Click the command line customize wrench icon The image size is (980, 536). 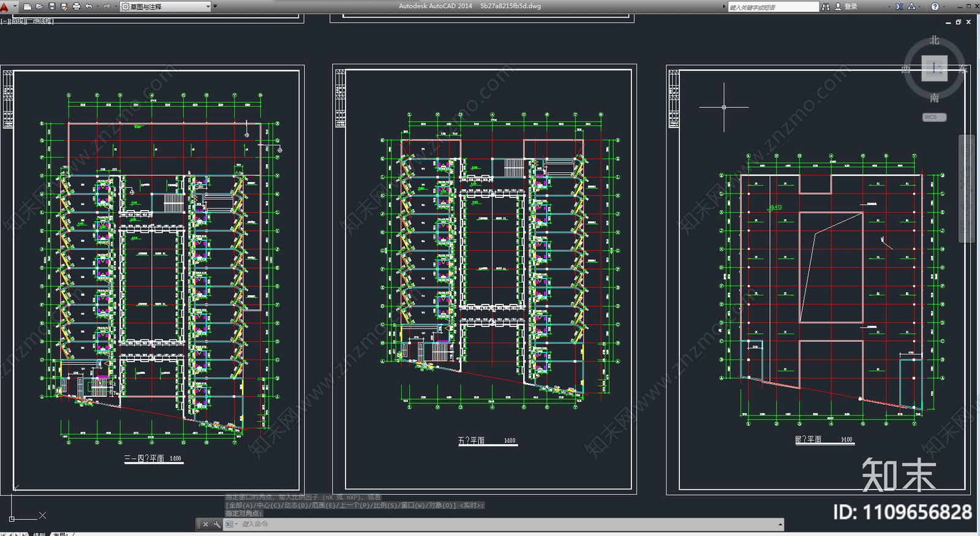pos(216,524)
